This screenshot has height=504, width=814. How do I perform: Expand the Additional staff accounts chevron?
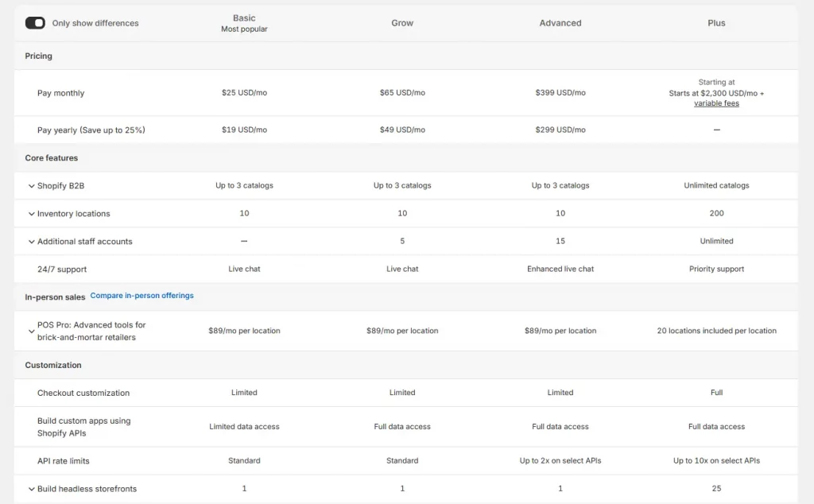[x=31, y=242]
